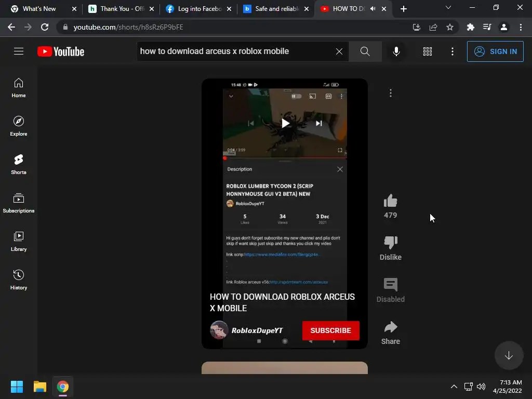Switch to the What's New tab
Screen dimensions: 532x399
point(39,9)
